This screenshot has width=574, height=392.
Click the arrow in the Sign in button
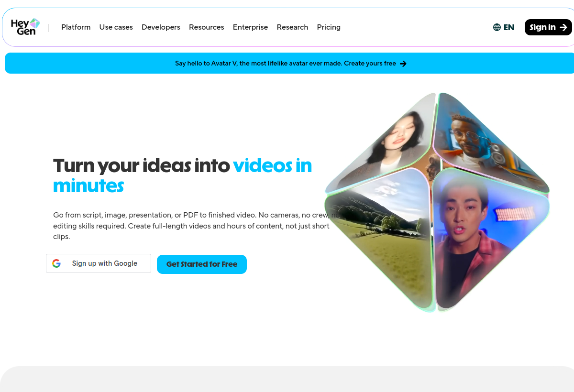(x=563, y=27)
